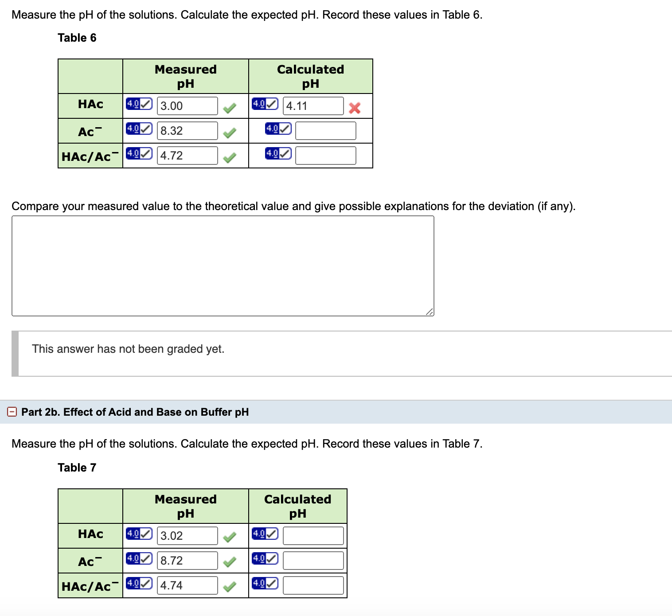Viewport: 672px width, 616px height.
Task: Select the HAc/Ac⁻ calculated pH field in Table 7
Action: (313, 585)
